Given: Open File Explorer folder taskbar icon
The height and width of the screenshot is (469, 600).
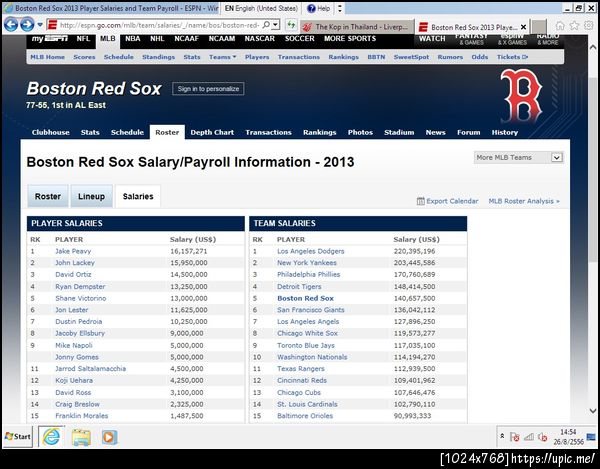Looking at the screenshot, I should tap(81, 437).
